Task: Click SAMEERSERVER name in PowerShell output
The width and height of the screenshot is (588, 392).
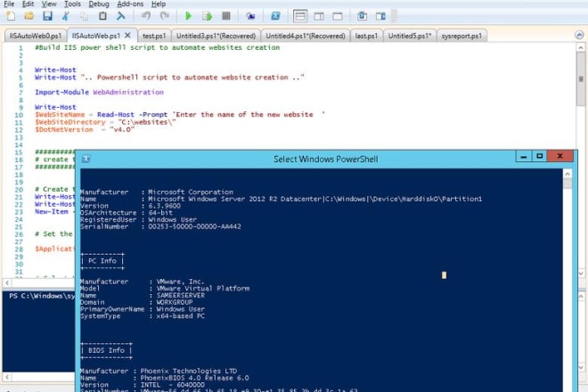Action: pos(181,296)
